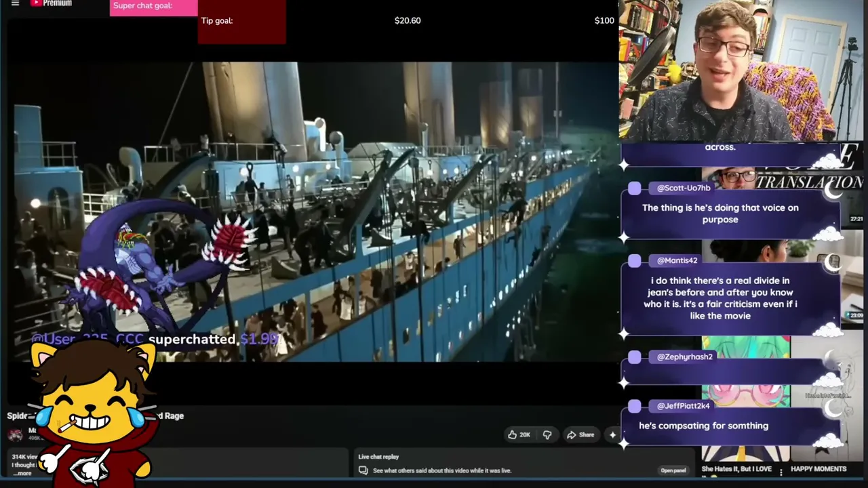Share the video using Share button
The image size is (868, 488).
point(580,434)
